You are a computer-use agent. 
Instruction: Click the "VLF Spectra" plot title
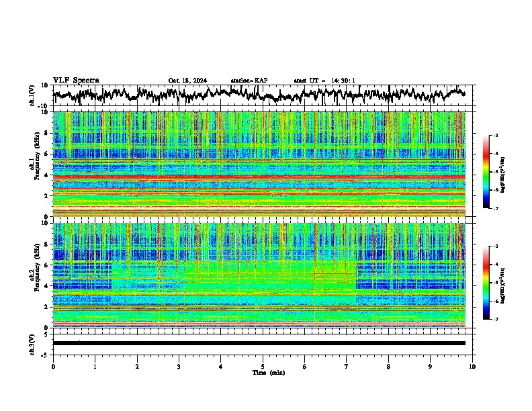(x=76, y=80)
